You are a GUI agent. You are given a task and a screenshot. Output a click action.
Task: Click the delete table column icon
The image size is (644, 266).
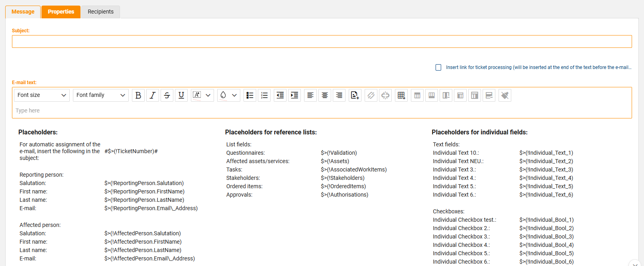click(446, 95)
